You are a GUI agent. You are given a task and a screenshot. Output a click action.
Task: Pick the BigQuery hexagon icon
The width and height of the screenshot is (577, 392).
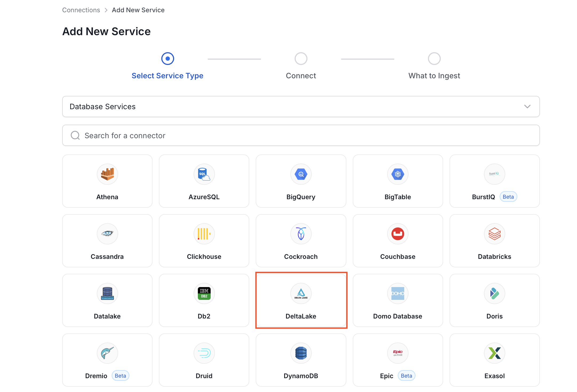301,174
